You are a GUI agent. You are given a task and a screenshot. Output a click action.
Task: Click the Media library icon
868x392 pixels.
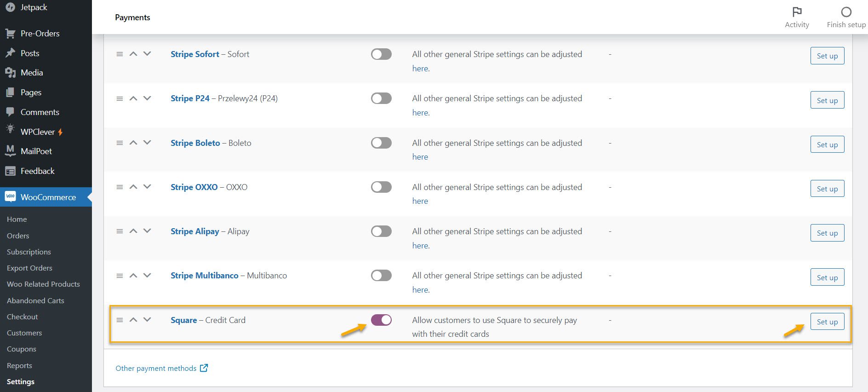[x=10, y=73]
